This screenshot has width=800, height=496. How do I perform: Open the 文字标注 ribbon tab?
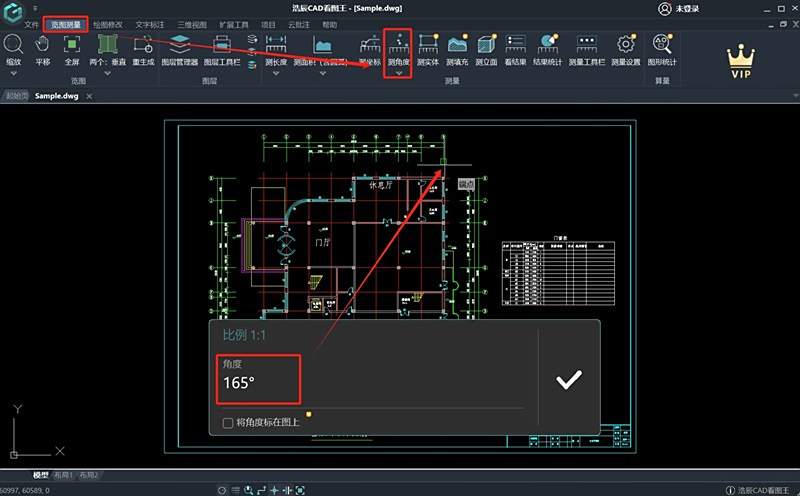click(150, 24)
